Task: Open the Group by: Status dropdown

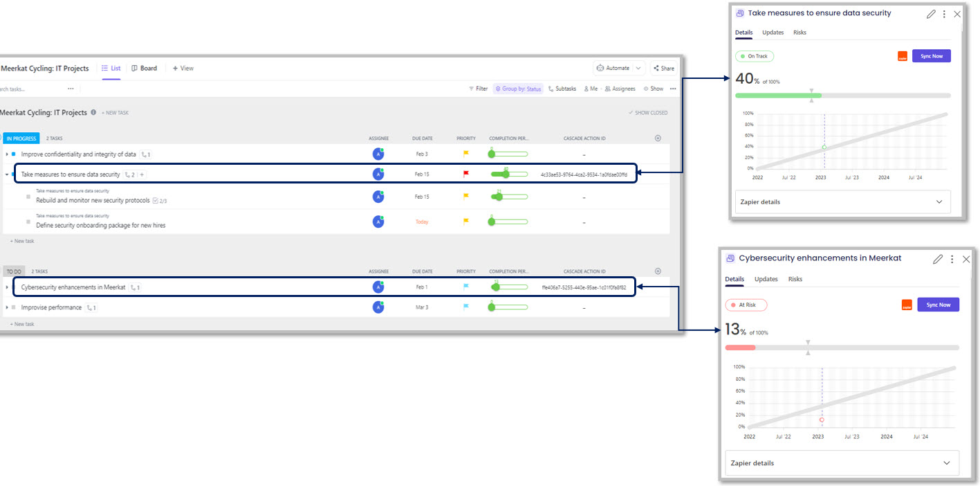Action: click(x=518, y=89)
